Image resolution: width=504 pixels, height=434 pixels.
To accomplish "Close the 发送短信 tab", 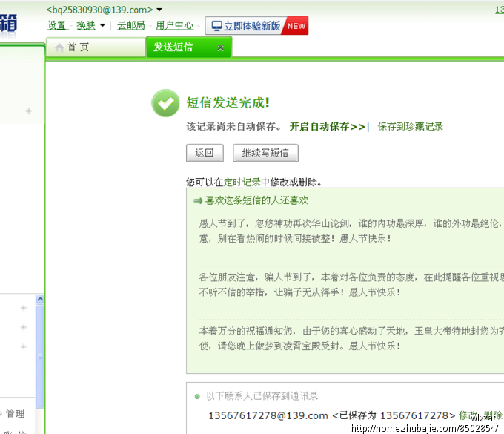I will click(x=220, y=48).
